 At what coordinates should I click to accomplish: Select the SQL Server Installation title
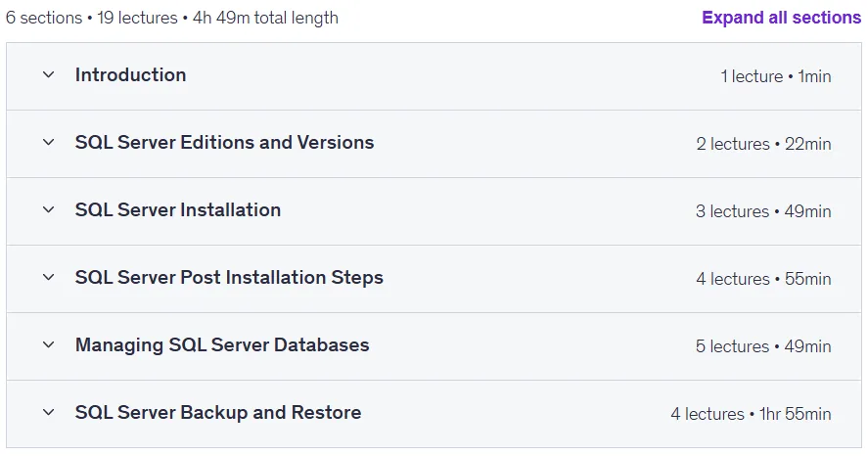pos(178,210)
